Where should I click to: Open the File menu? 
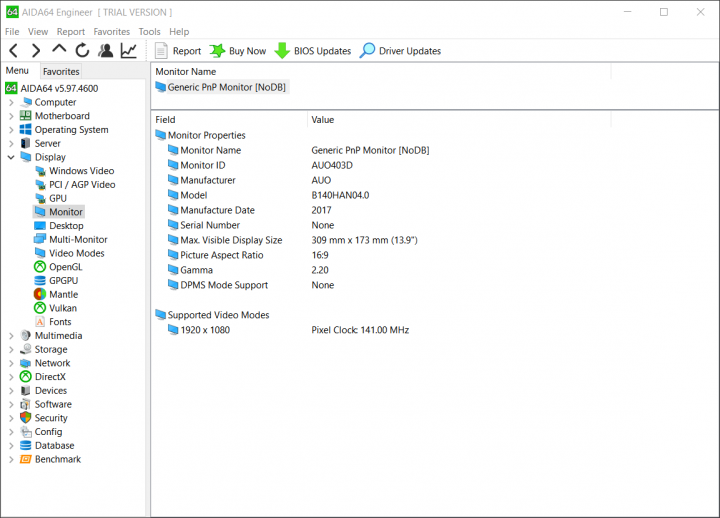coord(12,32)
